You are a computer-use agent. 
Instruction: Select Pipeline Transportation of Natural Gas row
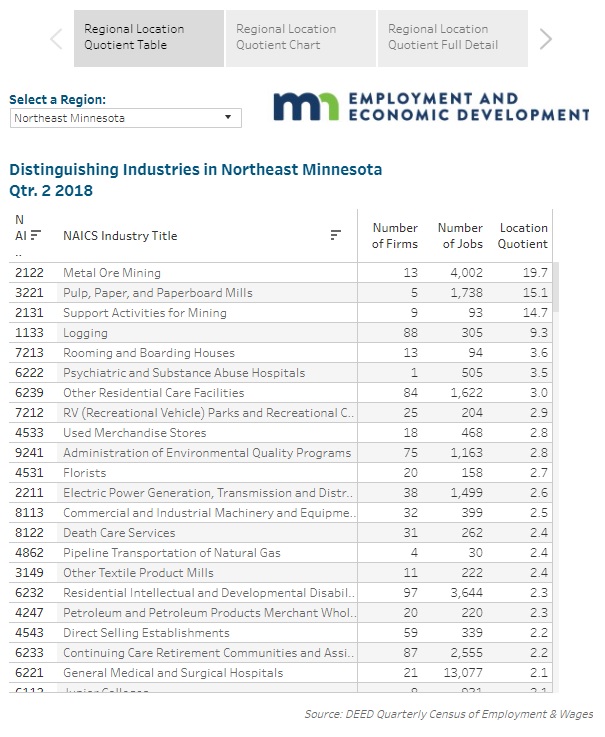click(281, 552)
